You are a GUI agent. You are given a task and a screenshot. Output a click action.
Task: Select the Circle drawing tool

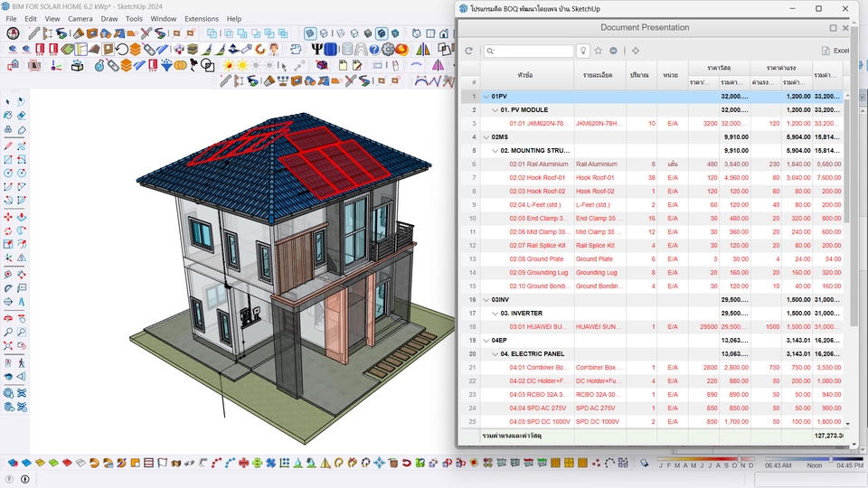pos(8,174)
